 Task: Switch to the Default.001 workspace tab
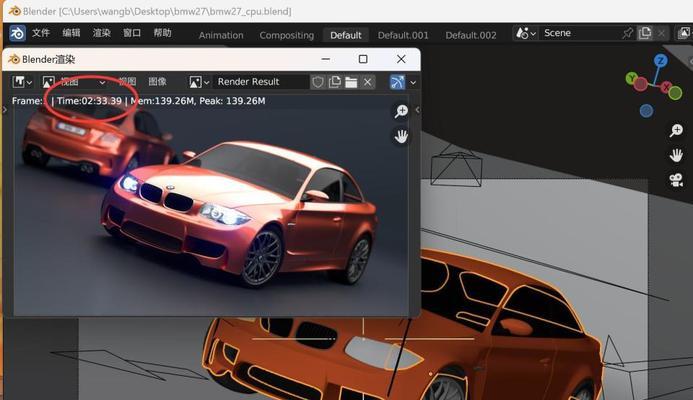(403, 35)
